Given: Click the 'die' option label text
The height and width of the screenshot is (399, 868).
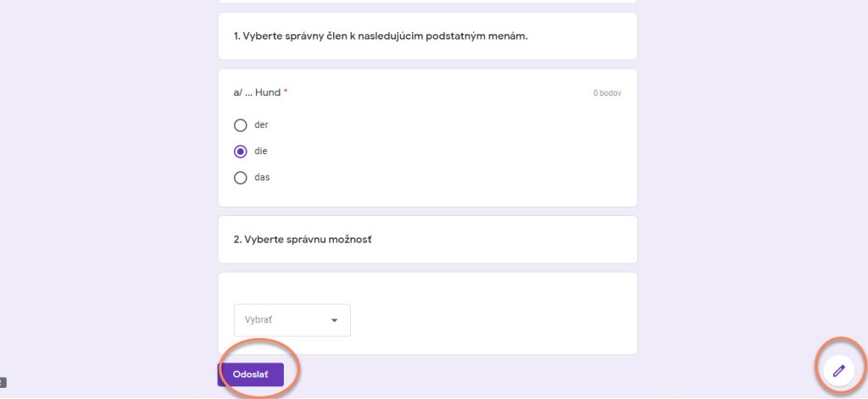Looking at the screenshot, I should [x=260, y=152].
